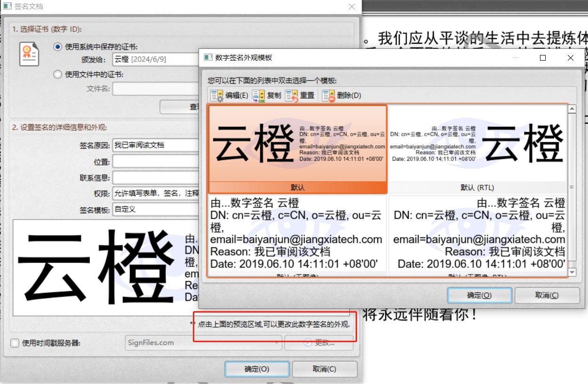Click the 数字签名外观模板 window title icon
Viewport: 588px width, 384px height.
(x=207, y=57)
